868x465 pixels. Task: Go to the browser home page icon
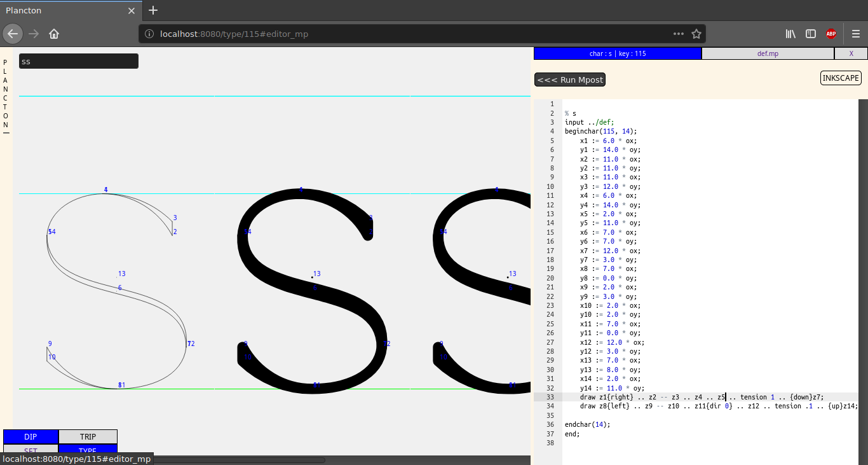tap(54, 34)
